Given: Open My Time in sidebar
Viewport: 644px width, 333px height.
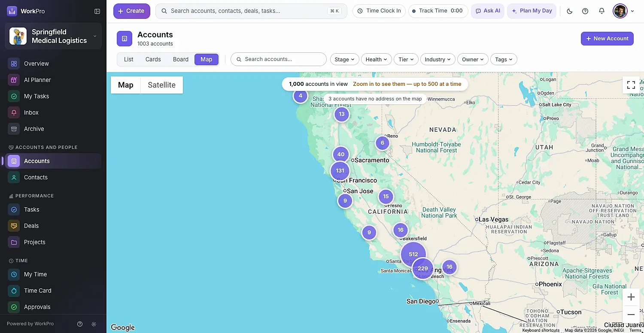Looking at the screenshot, I should (53, 274).
